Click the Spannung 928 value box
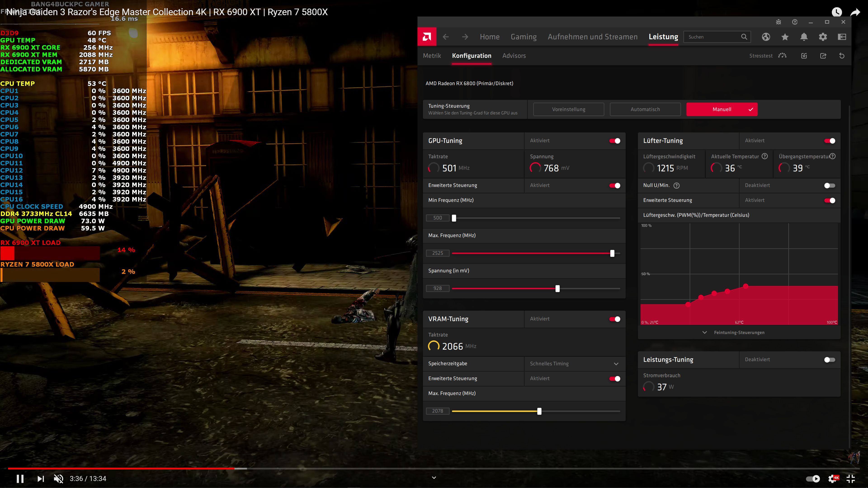 coord(437,288)
